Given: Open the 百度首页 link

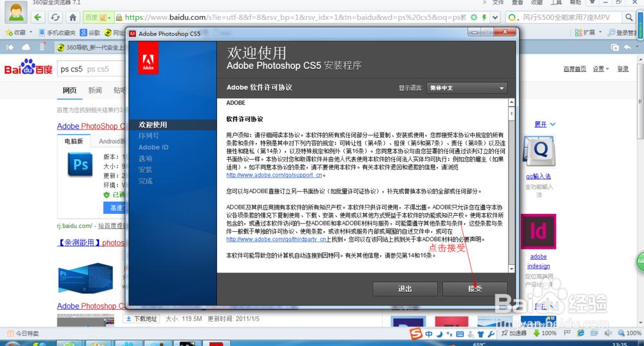Looking at the screenshot, I should (x=574, y=69).
